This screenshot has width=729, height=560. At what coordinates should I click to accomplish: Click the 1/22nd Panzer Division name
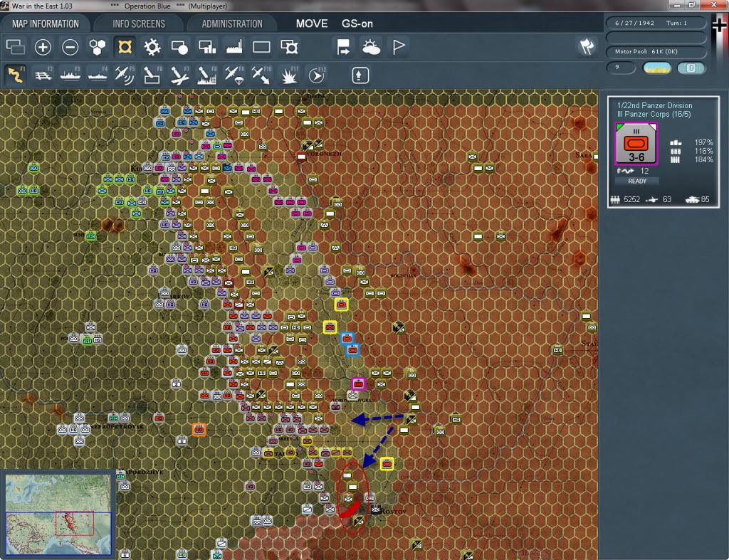coord(654,105)
